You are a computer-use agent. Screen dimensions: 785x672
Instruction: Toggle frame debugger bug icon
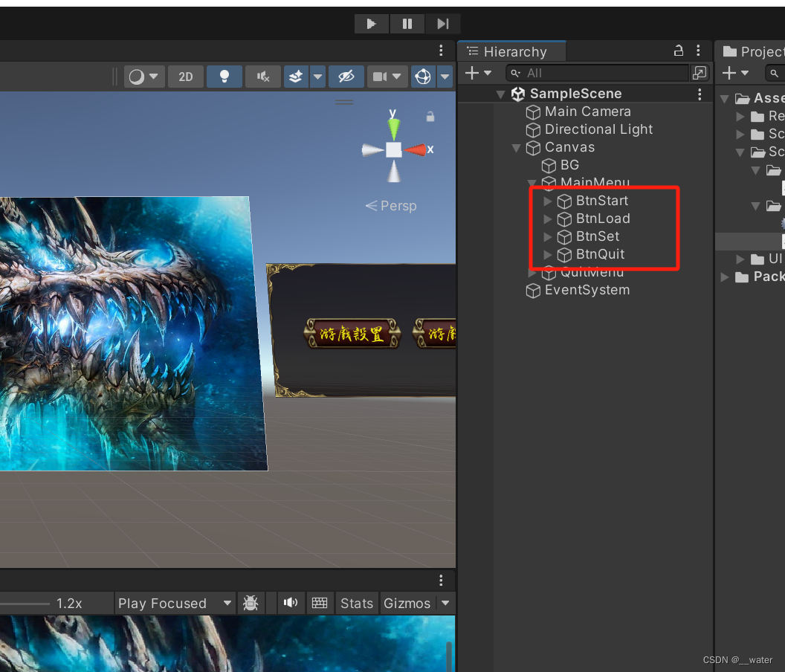[x=251, y=603]
